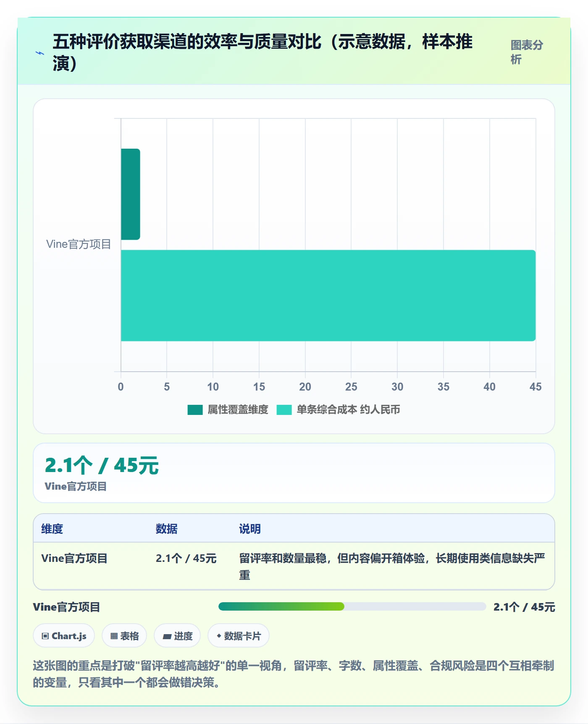Click the lightning bolt icon beside the title
The width and height of the screenshot is (588, 724).
pyautogui.click(x=40, y=53)
